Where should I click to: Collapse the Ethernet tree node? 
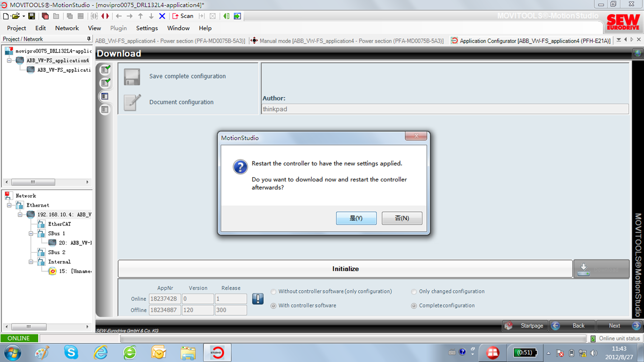[x=9, y=205]
